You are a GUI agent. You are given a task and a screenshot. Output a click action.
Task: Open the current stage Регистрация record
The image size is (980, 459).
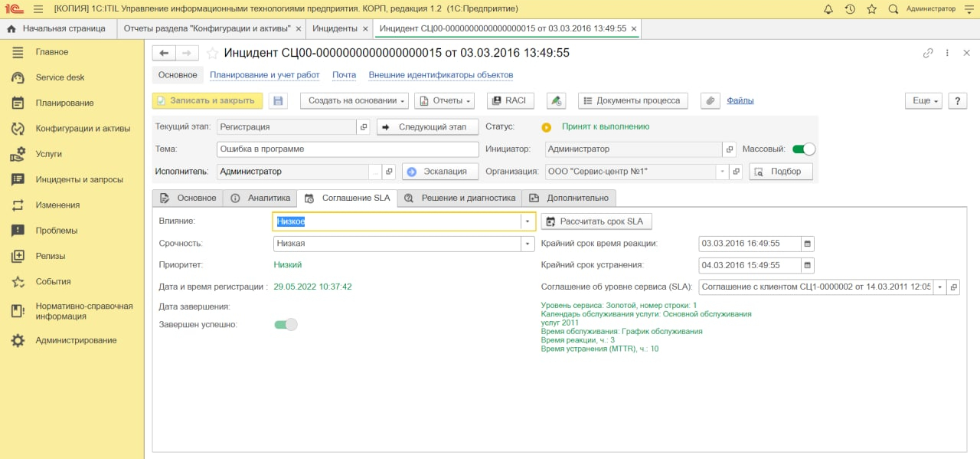(364, 126)
